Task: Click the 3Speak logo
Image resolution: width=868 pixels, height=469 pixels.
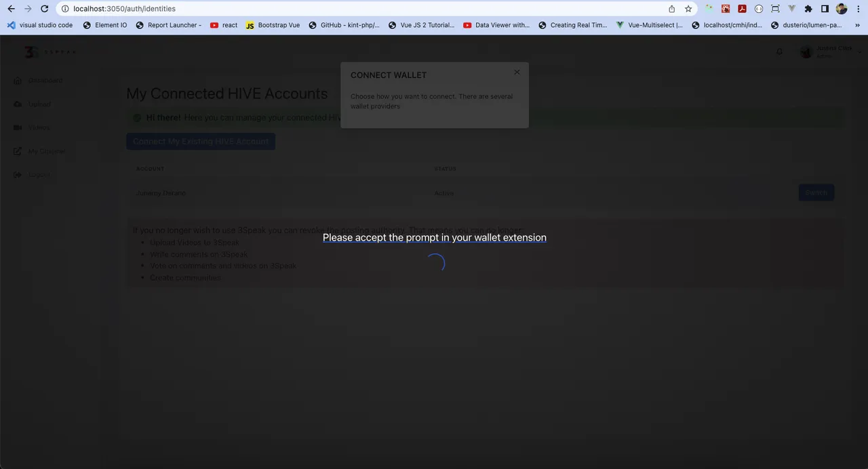Action: [50, 52]
